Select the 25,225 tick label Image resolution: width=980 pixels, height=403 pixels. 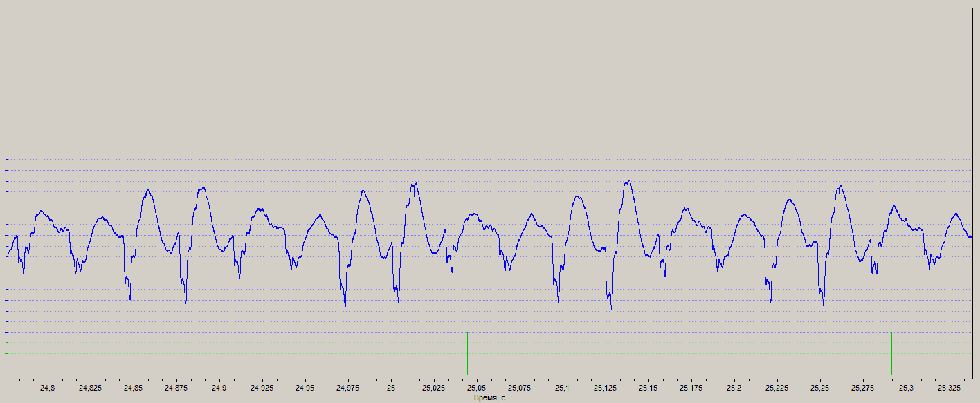pyautogui.click(x=777, y=388)
